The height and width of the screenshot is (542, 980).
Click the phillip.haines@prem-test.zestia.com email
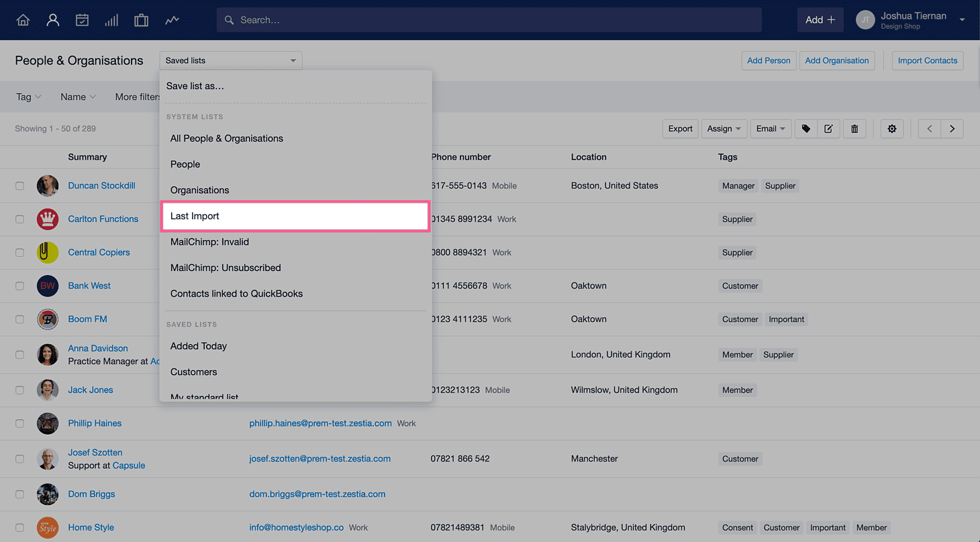pos(320,423)
